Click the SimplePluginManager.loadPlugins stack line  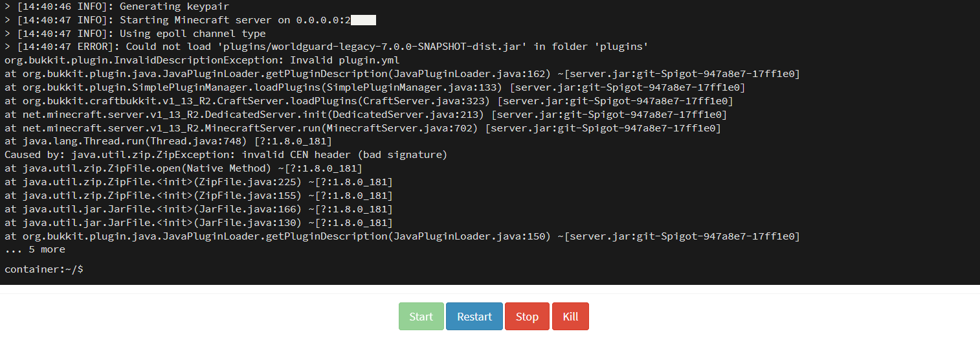374,87
